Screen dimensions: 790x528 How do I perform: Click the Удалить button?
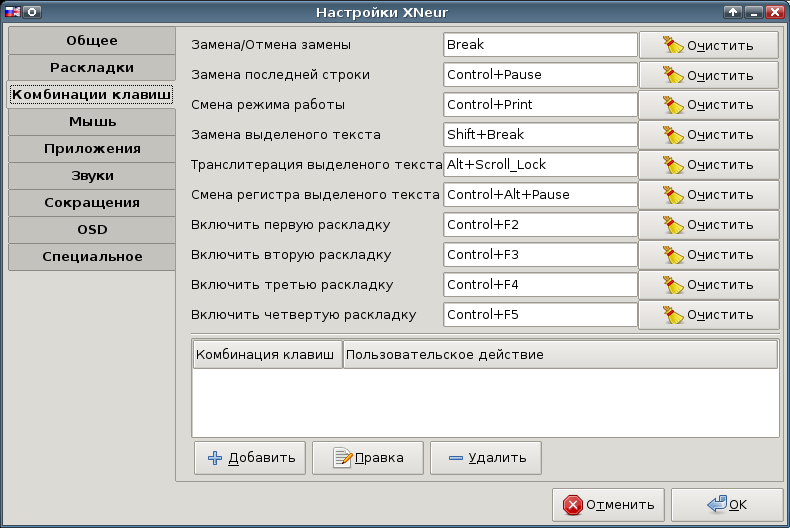coord(486,458)
